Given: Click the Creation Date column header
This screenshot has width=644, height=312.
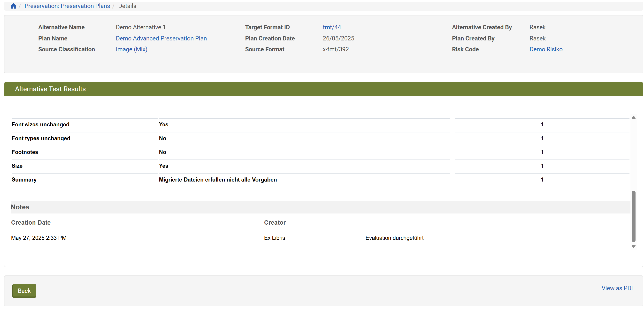Looking at the screenshot, I should pyautogui.click(x=31, y=222).
